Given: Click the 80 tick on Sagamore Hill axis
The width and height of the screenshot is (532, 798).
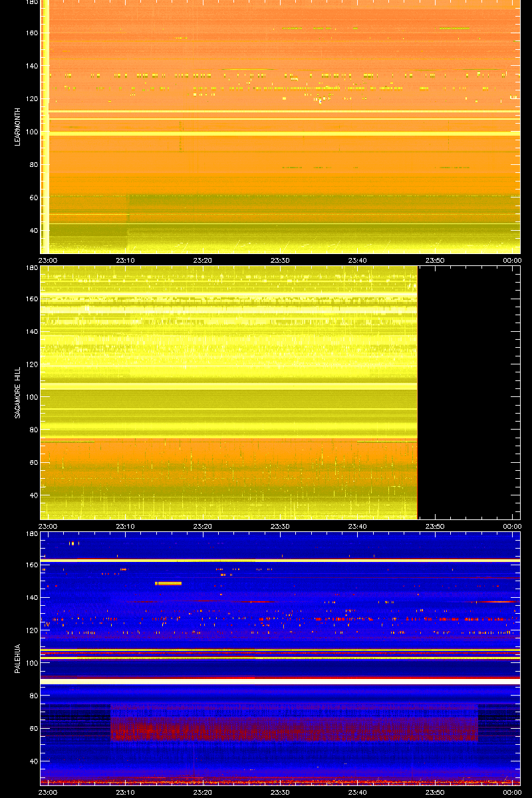Looking at the screenshot, I should click(x=34, y=430).
